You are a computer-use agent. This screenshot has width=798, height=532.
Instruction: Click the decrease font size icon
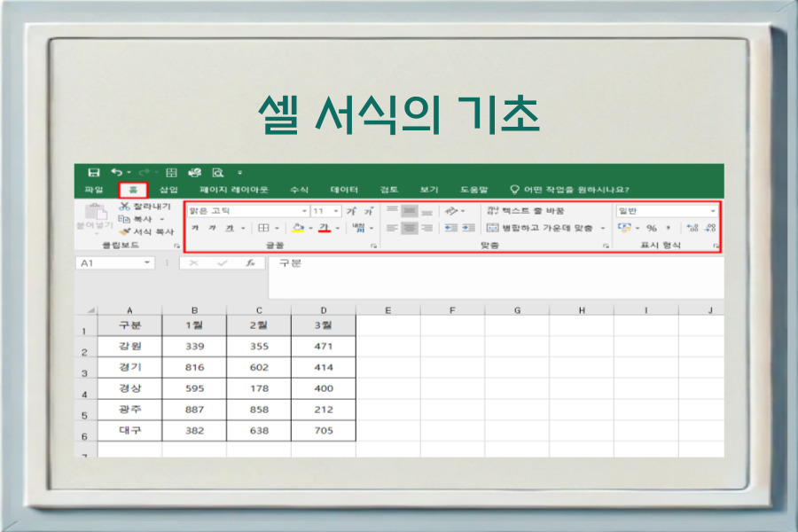[x=369, y=211]
